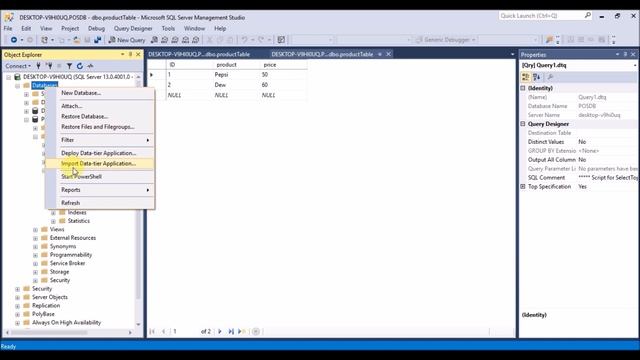The width and height of the screenshot is (640, 360).
Task: Collapse the Query Designer section in Properties
Action: (523, 124)
